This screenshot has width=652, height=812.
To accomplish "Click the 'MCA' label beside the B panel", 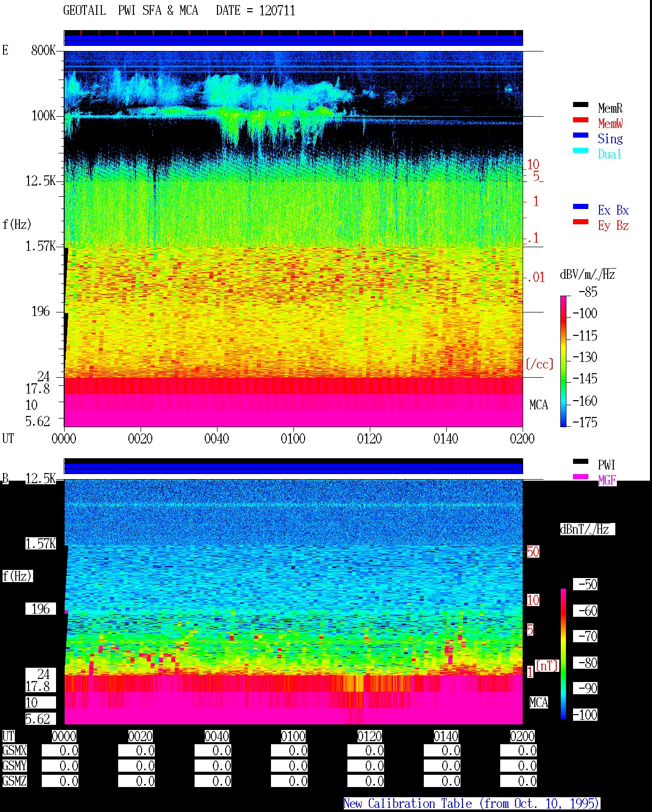I will [538, 703].
